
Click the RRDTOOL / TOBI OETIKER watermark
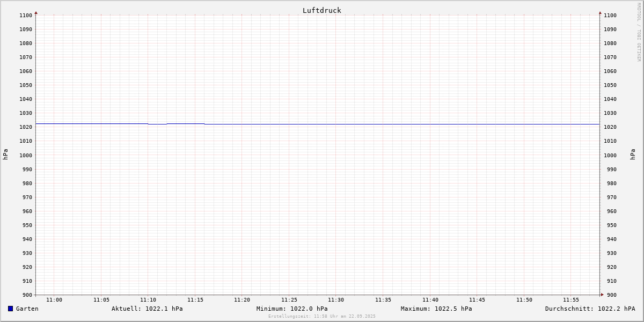coord(639,32)
